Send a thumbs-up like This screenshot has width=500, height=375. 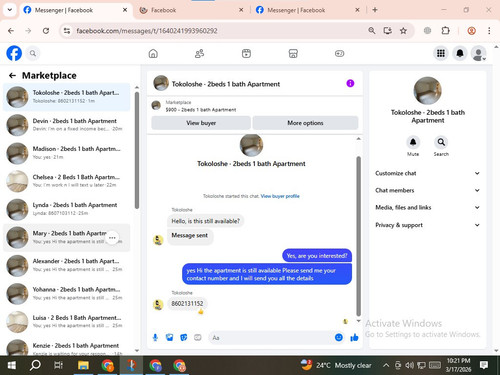pyautogui.click(x=354, y=338)
